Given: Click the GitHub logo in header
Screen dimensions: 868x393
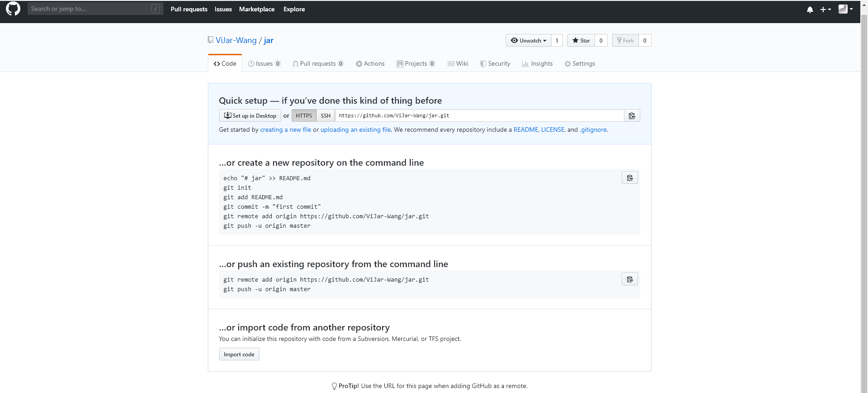Looking at the screenshot, I should pos(13,9).
